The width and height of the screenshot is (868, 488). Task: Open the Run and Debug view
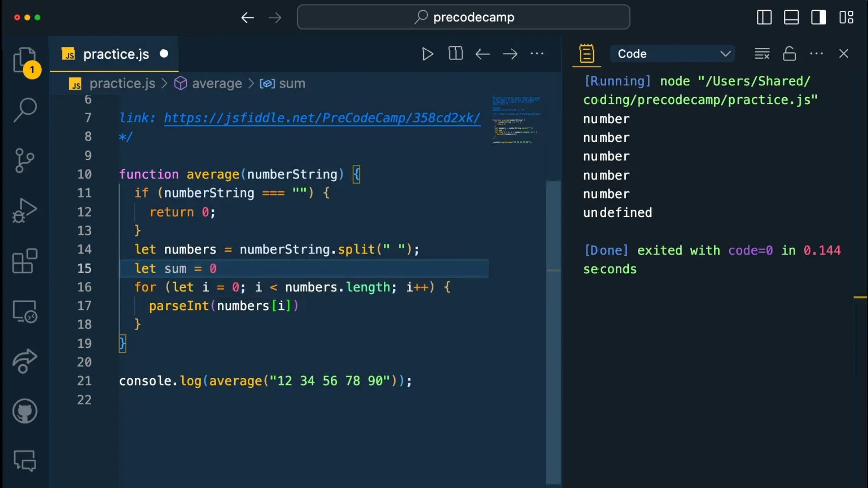(x=24, y=211)
